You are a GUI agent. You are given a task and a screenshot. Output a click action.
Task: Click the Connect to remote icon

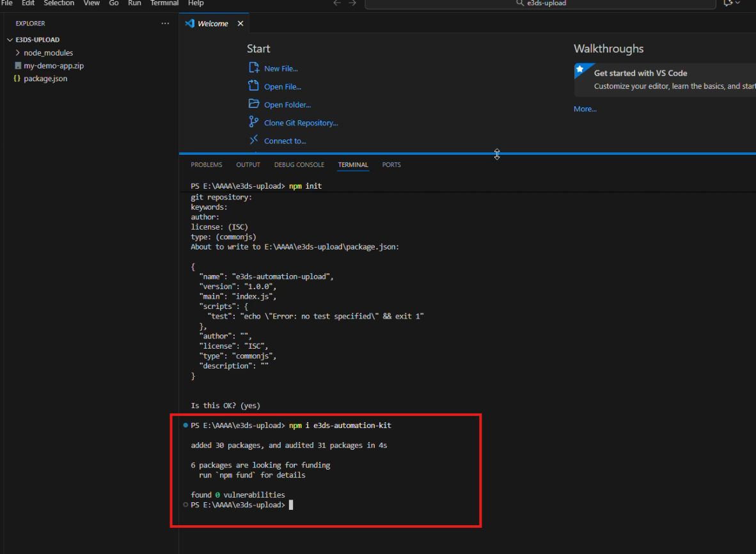click(x=254, y=140)
